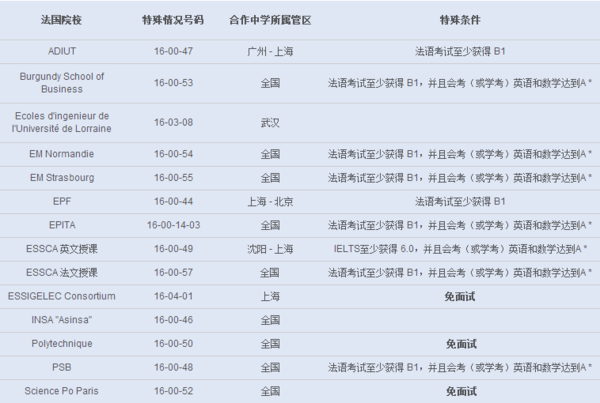Viewport: 600px width, 403px height.
Task: Click the condition text in the EM Strasbourg row
Action: coord(460,178)
